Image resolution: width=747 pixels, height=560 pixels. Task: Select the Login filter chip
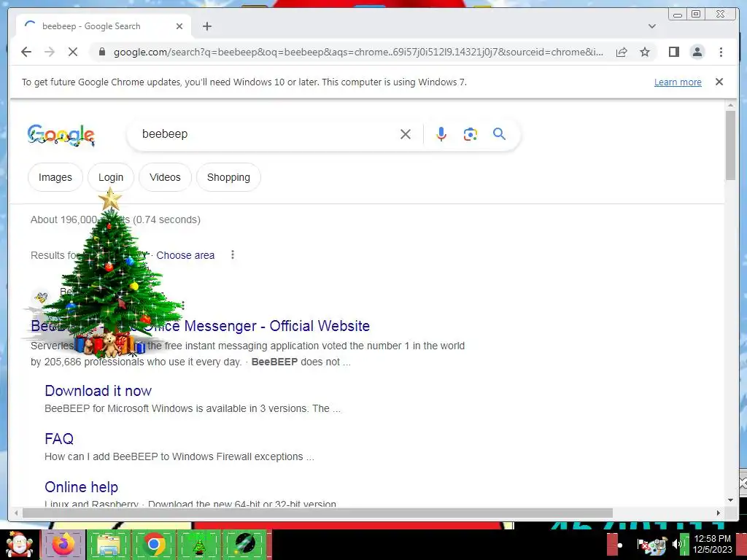(111, 177)
